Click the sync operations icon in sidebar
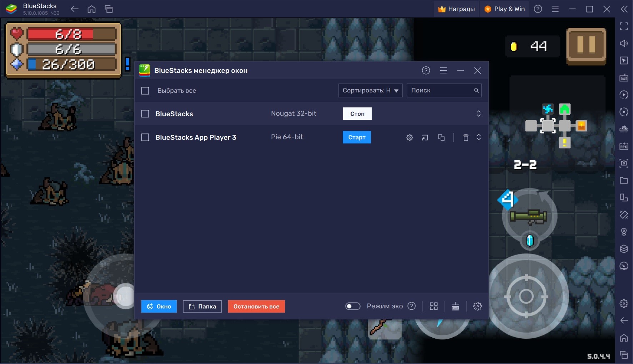This screenshot has width=633, height=364. point(624,112)
